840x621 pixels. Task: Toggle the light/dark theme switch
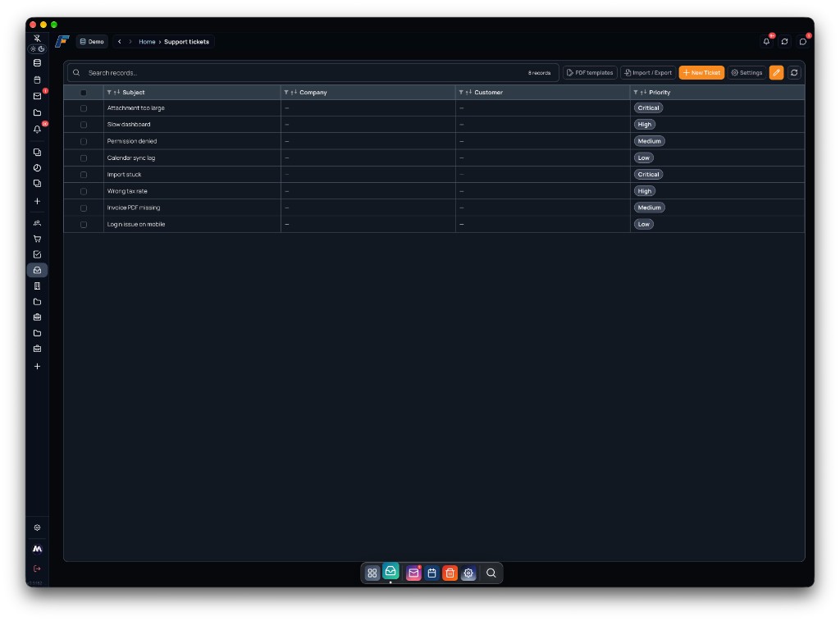pos(37,48)
